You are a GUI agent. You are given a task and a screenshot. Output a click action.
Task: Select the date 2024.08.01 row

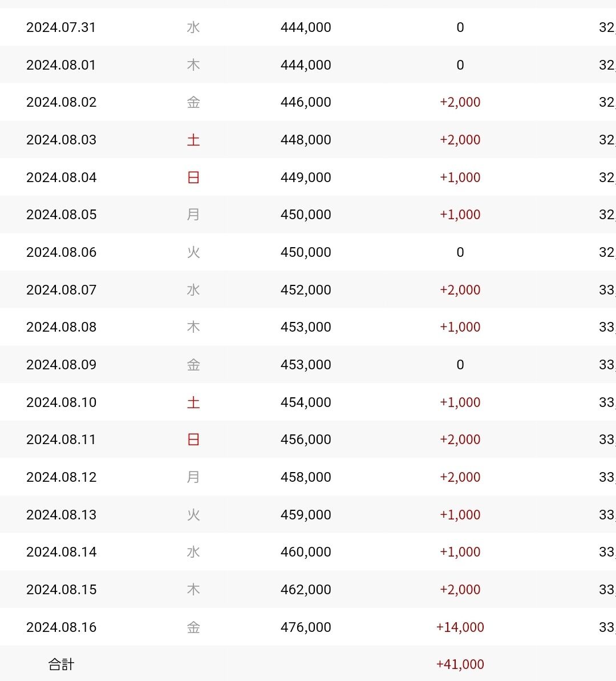[61, 65]
